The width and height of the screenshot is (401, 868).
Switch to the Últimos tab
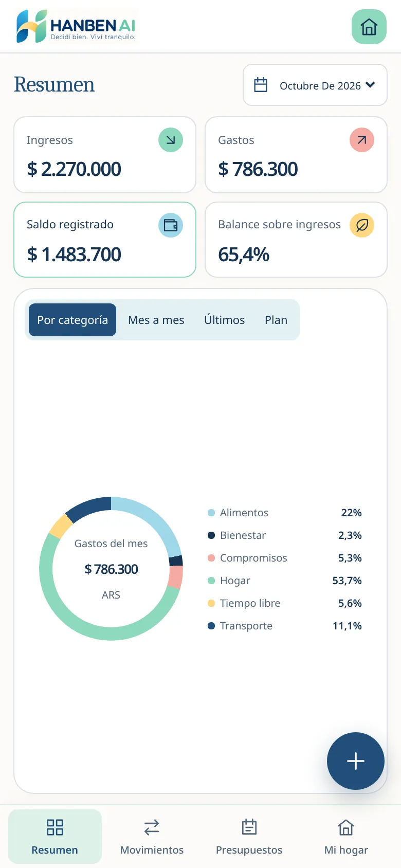224,320
